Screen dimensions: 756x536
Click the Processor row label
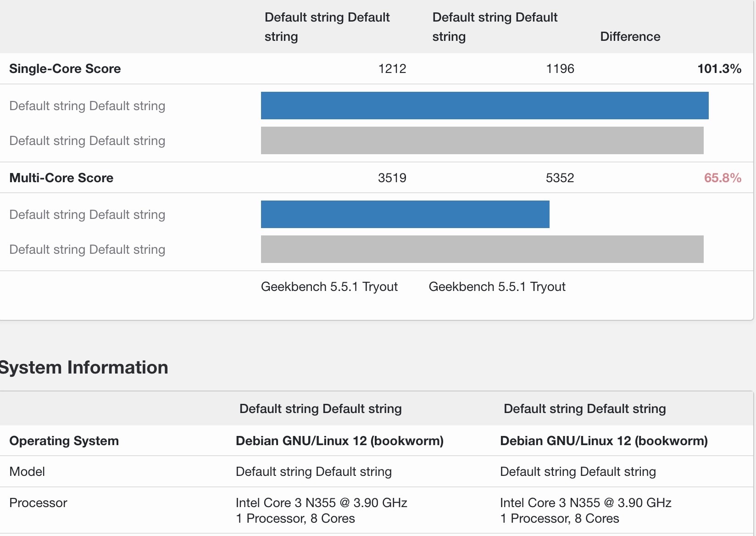(38, 503)
